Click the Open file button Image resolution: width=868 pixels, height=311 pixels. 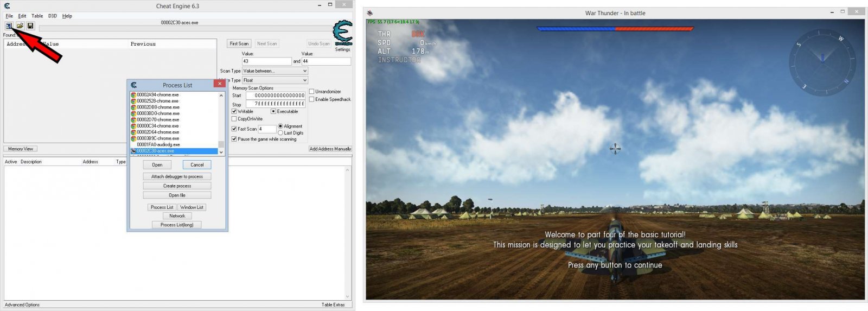[177, 195]
